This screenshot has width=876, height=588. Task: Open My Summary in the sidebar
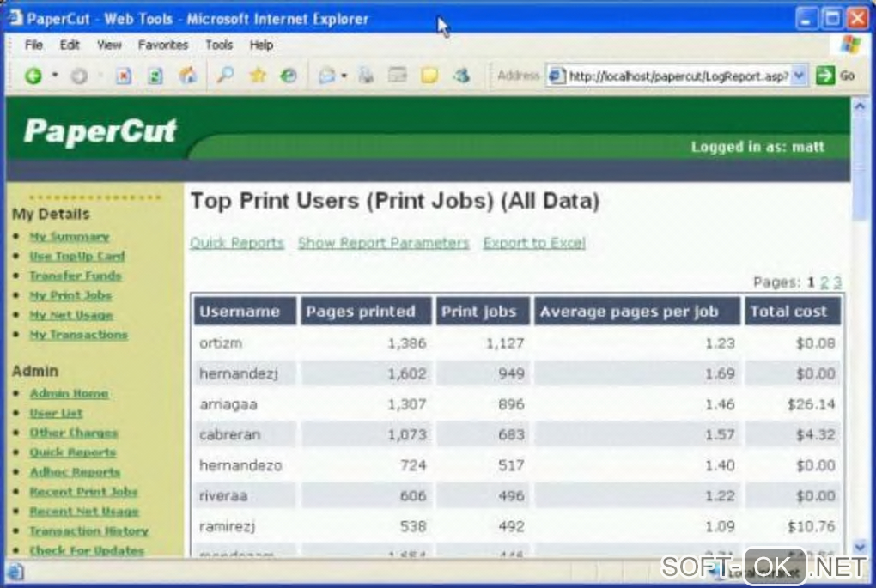(70, 237)
